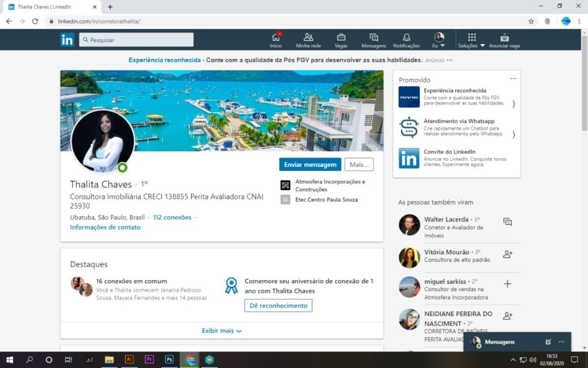Open Informações de contato link
588x368 pixels.
tap(105, 227)
